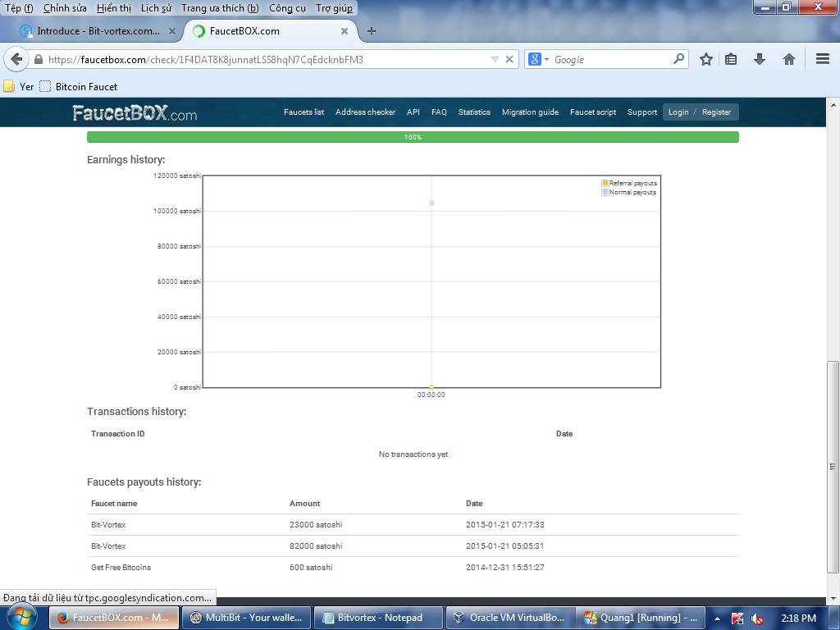Screen dimensions: 840x630
Task: Open Faucets list page
Action: (304, 112)
